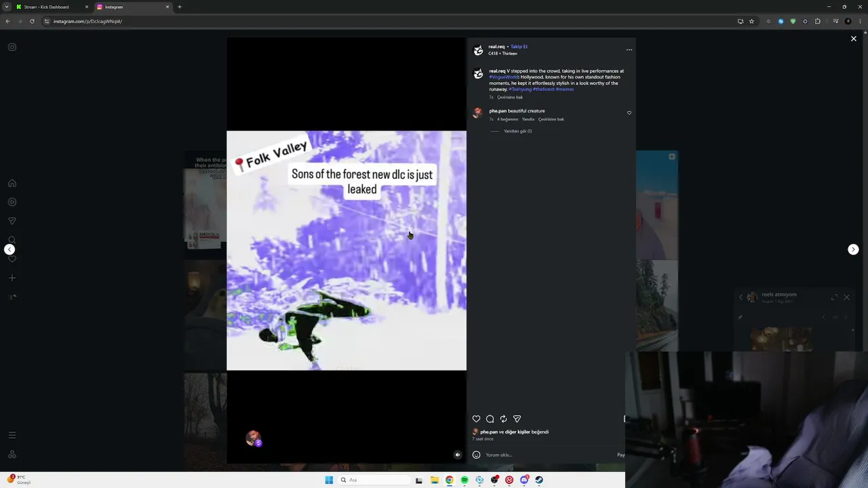Viewport: 868px width, 488px height.
Task: Go to Instagram Home in the sidebar
Action: (12, 183)
